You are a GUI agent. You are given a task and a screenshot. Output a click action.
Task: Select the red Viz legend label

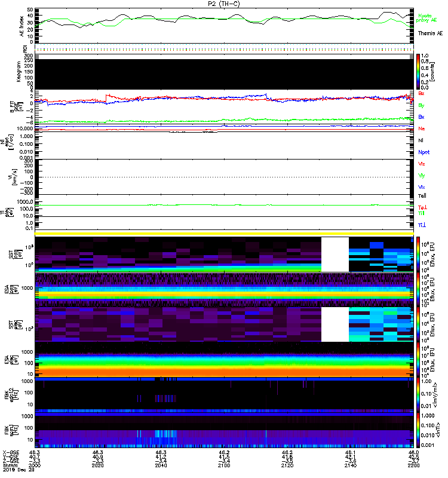(421, 164)
